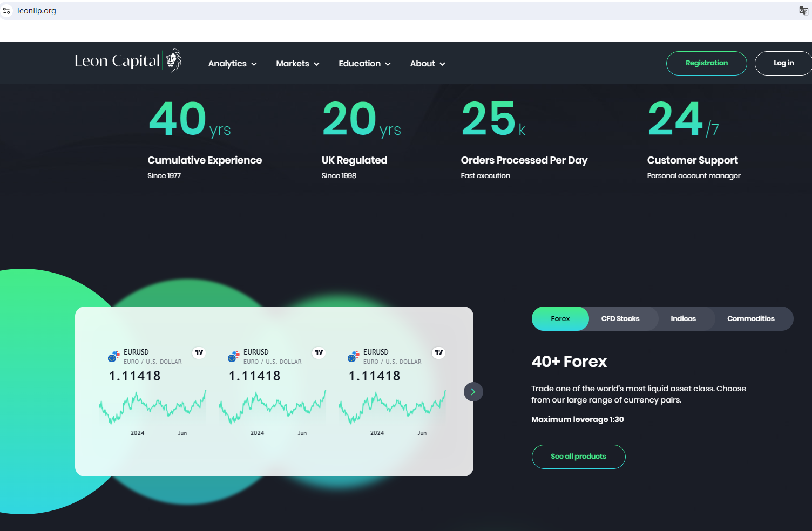Switch to the Commodities tab
Image resolution: width=812 pixels, height=531 pixels.
point(750,319)
